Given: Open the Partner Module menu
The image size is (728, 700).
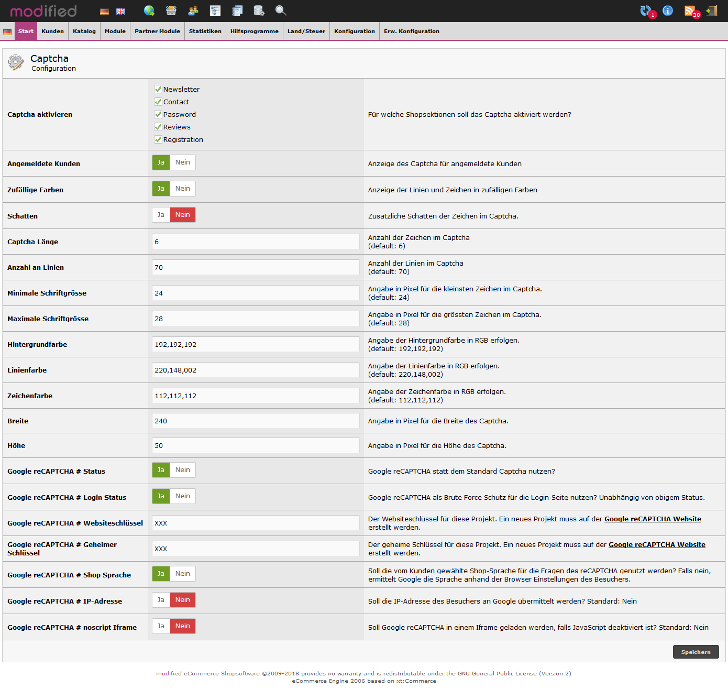Looking at the screenshot, I should tap(157, 31).
